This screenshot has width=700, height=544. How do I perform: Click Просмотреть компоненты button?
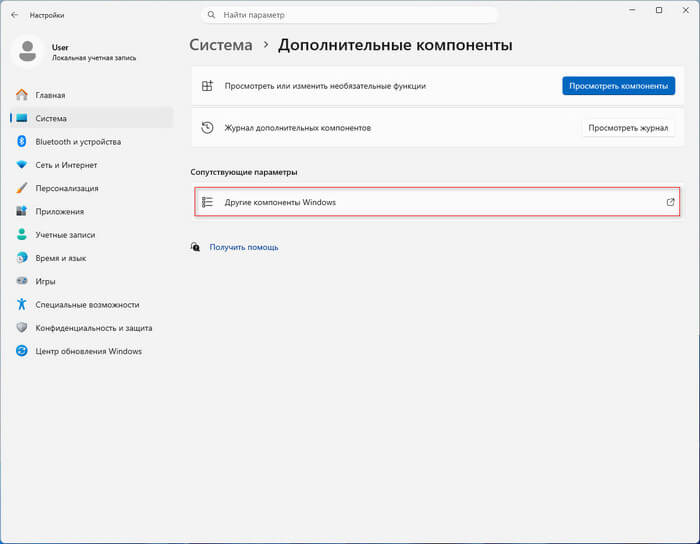tap(618, 86)
